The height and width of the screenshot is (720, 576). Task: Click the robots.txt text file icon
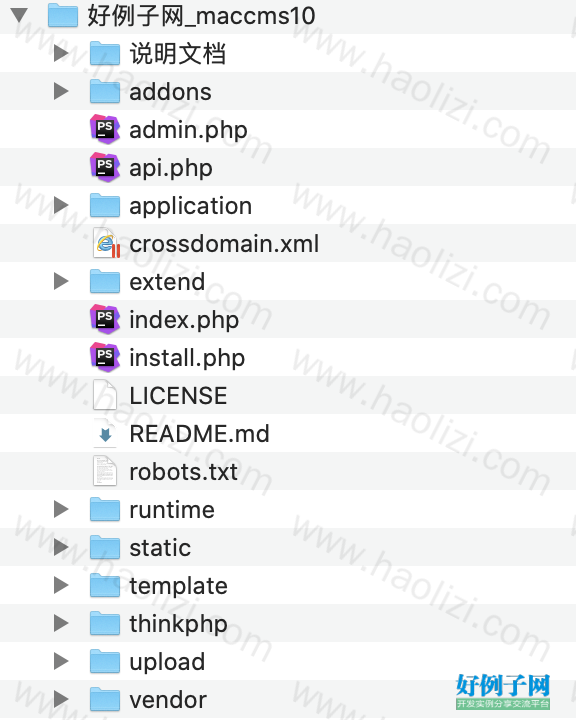(x=105, y=471)
